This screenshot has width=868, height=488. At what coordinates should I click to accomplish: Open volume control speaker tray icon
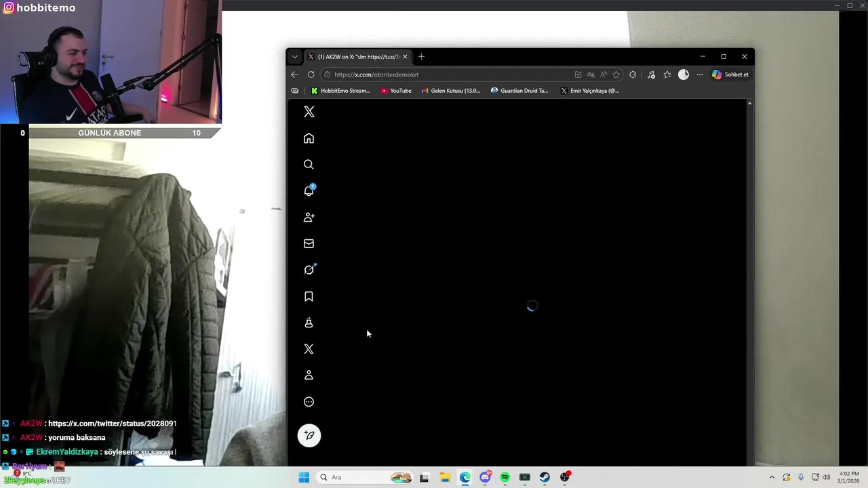(827, 477)
